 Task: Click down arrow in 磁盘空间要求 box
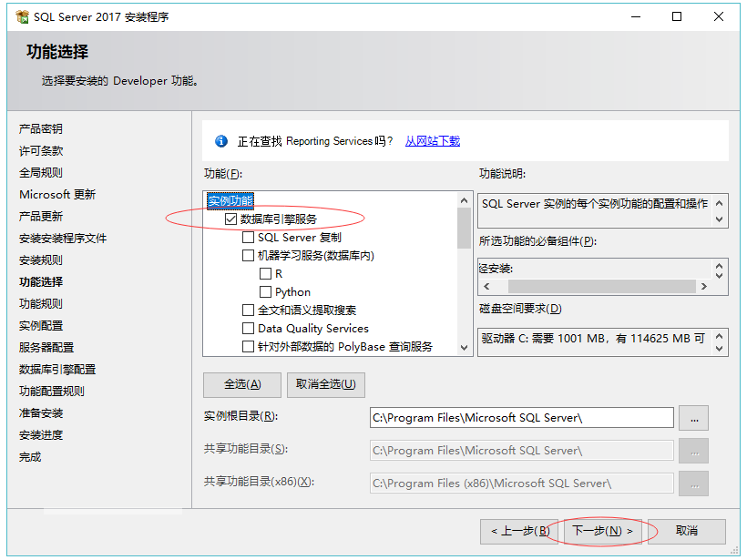click(x=720, y=349)
